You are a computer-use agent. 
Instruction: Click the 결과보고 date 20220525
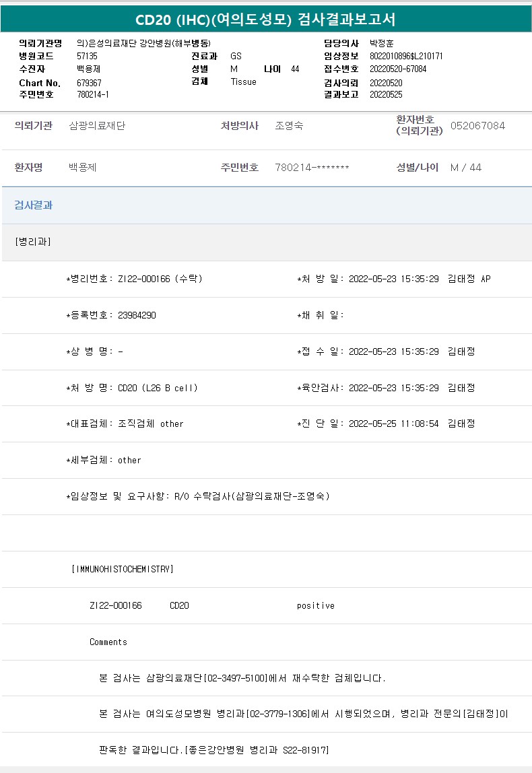(385, 94)
